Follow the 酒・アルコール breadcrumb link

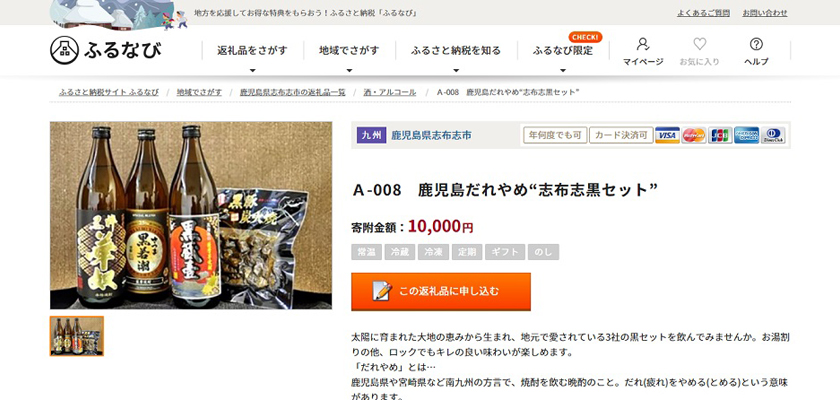[x=389, y=92]
